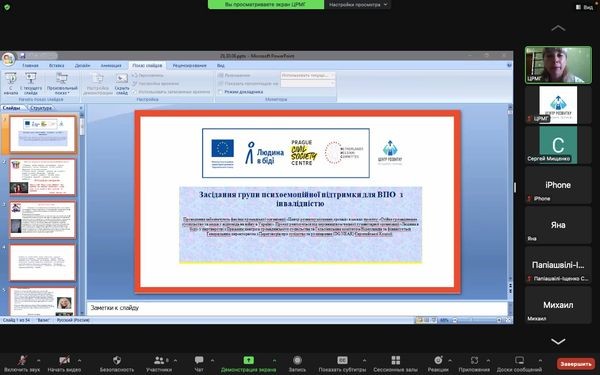Expand the arrow next to the microphone button
600x375 pixels.
(x=38, y=360)
